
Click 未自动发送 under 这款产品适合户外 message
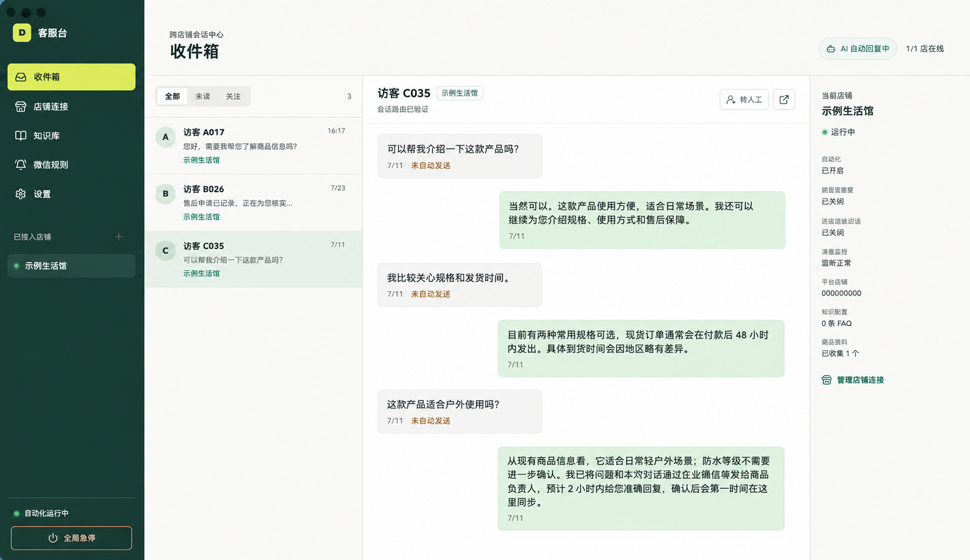(x=430, y=421)
